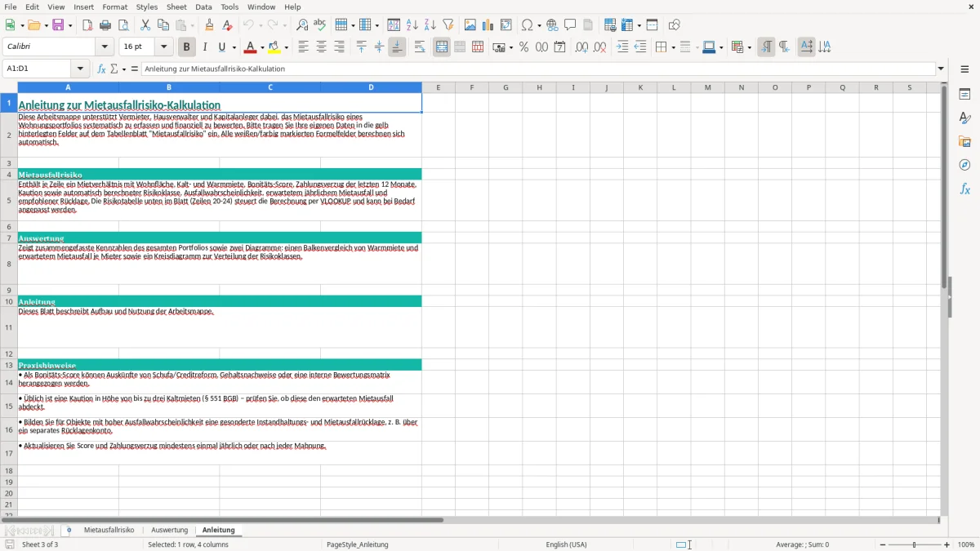Open Find & Replace
Viewport: 980px width, 551px height.
click(301, 25)
